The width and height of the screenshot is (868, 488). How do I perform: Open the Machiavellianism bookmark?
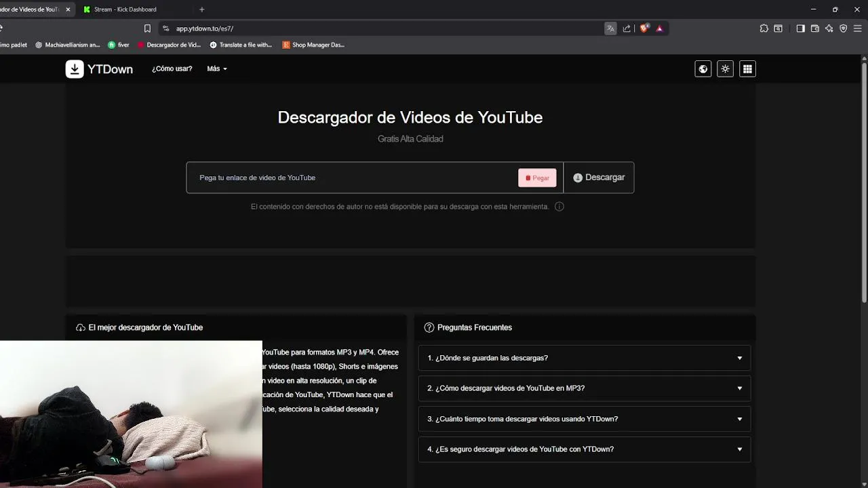coord(67,45)
